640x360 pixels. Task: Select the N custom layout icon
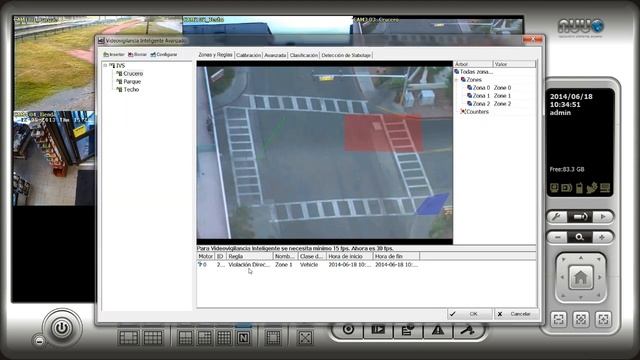[244, 338]
